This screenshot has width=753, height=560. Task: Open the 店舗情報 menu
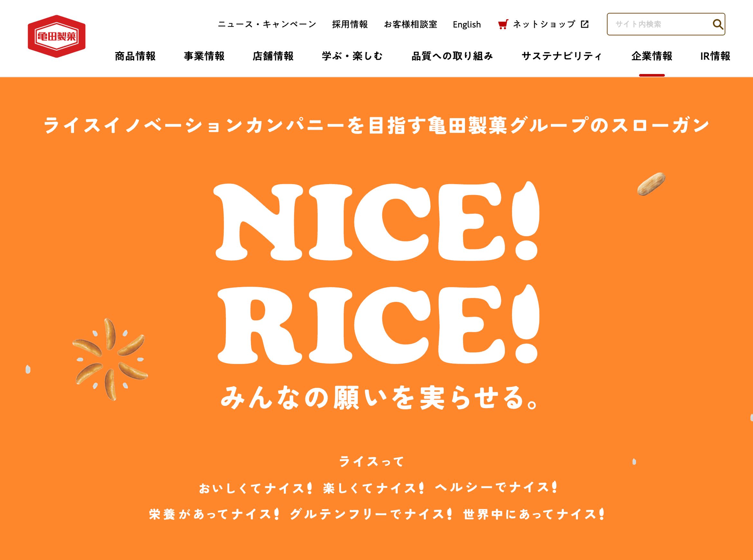(273, 56)
